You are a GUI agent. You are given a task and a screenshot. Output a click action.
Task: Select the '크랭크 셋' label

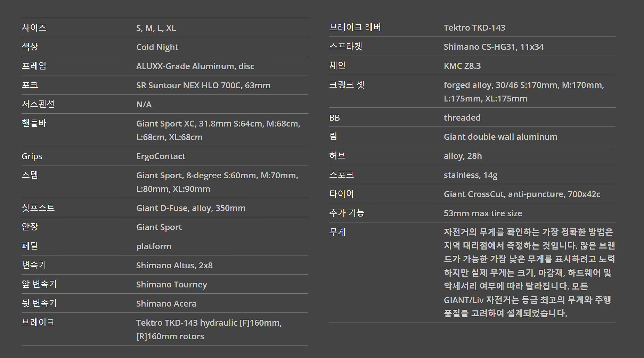coord(347,85)
